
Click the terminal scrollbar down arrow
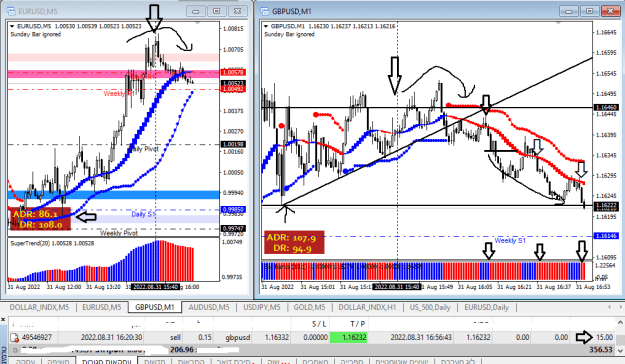click(620, 351)
